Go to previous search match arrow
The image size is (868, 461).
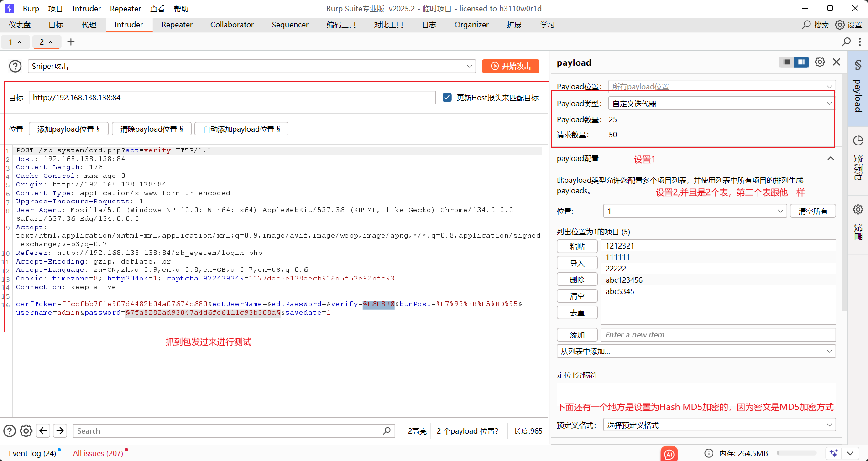tap(43, 430)
